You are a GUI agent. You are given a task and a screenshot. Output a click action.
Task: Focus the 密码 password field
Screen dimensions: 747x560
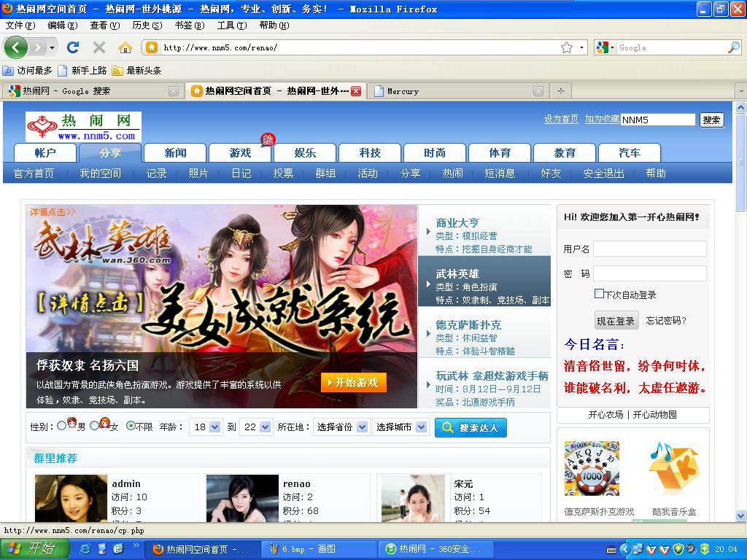click(650, 273)
